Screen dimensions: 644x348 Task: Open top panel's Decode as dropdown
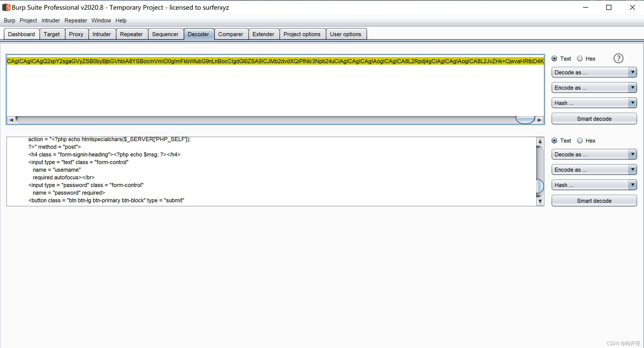(x=594, y=72)
